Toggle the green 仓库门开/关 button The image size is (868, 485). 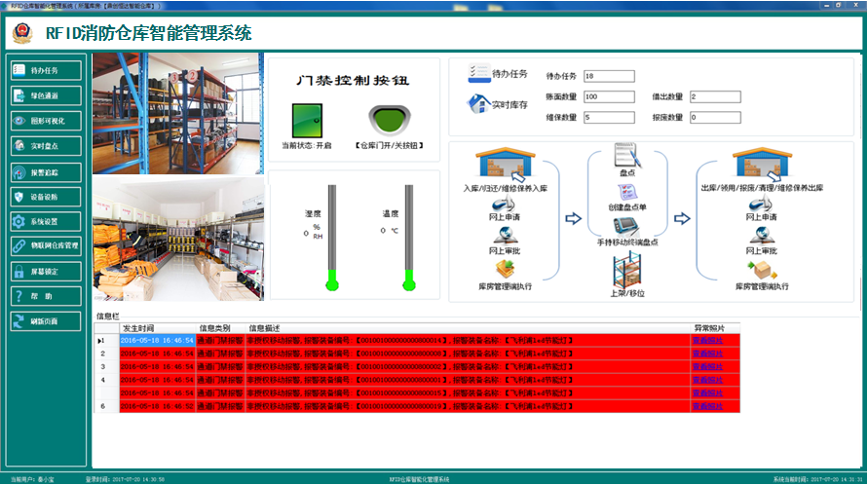click(x=389, y=122)
